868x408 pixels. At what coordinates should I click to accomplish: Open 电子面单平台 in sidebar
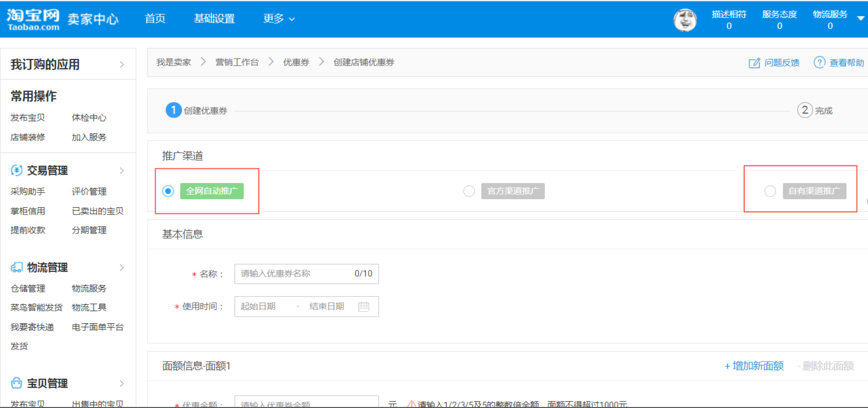(x=98, y=327)
